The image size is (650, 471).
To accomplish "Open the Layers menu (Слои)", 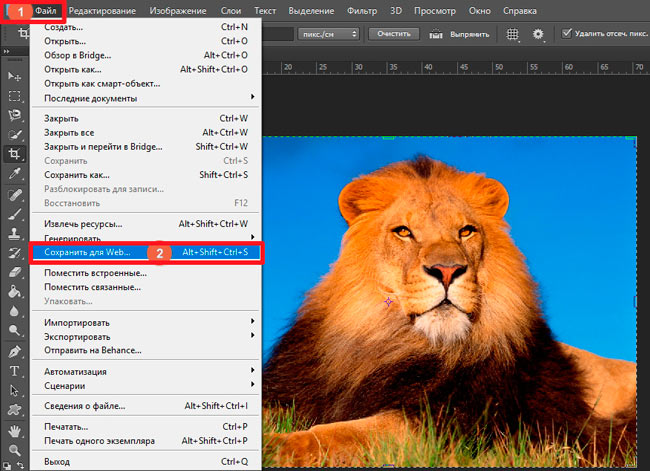I will coord(231,11).
